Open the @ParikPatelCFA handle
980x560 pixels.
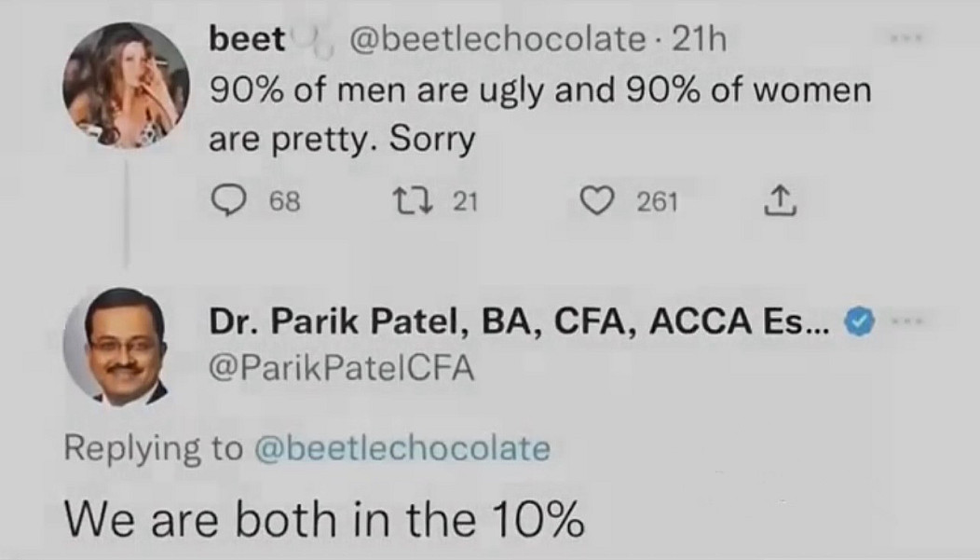tap(341, 369)
